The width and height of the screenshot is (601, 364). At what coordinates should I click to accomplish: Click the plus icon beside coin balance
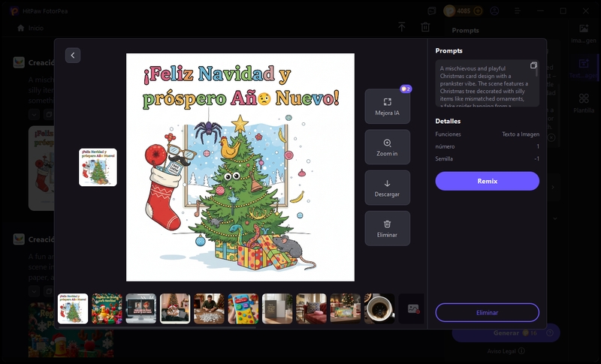478,11
